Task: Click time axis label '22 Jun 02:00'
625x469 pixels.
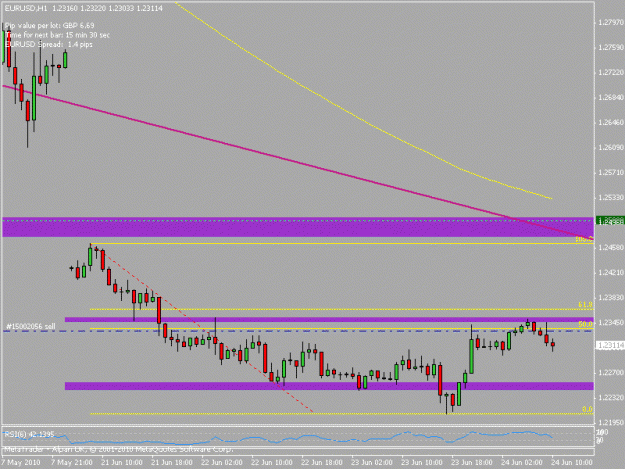Action: click(x=222, y=462)
